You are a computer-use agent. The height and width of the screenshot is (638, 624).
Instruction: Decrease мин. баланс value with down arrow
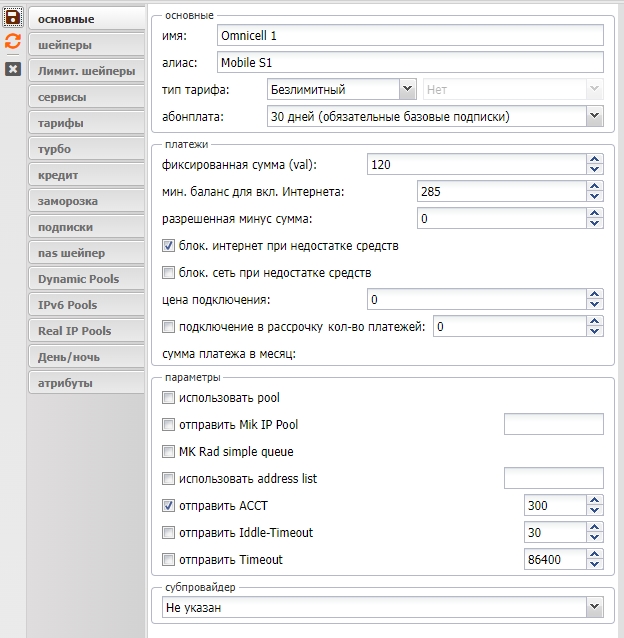pos(595,196)
